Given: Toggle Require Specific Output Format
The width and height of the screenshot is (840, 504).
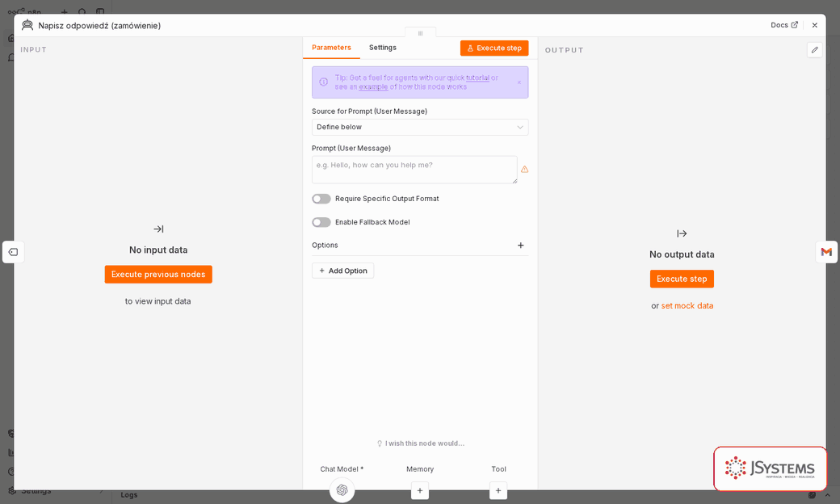Looking at the screenshot, I should [321, 199].
